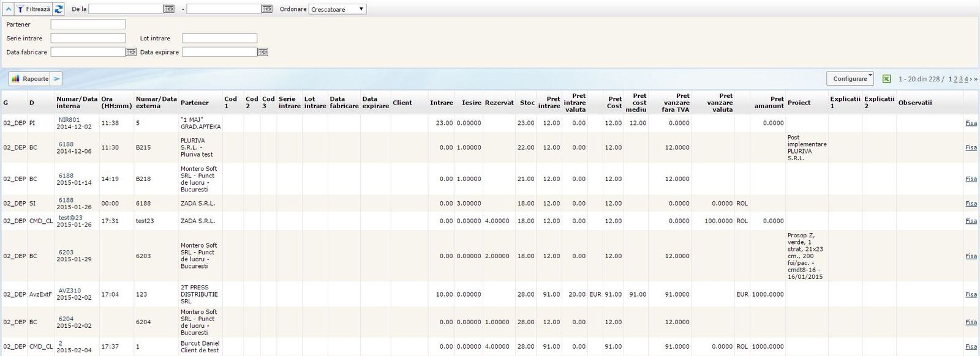Open calendar picker for Data expirare
This screenshot has height=356, width=980.
tap(262, 52)
